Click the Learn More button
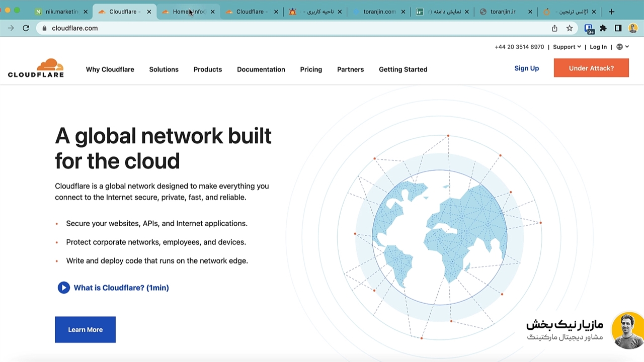 (x=85, y=330)
